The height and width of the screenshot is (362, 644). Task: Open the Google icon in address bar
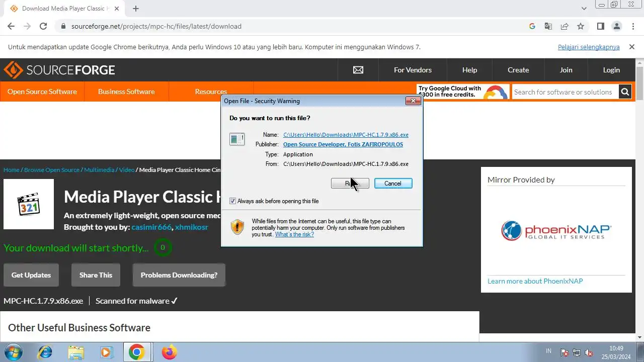(532, 26)
